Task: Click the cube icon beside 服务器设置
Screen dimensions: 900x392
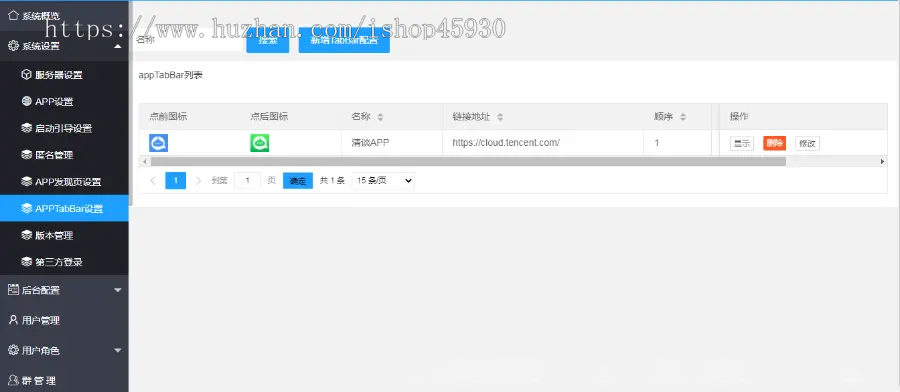Action: pyautogui.click(x=26, y=75)
